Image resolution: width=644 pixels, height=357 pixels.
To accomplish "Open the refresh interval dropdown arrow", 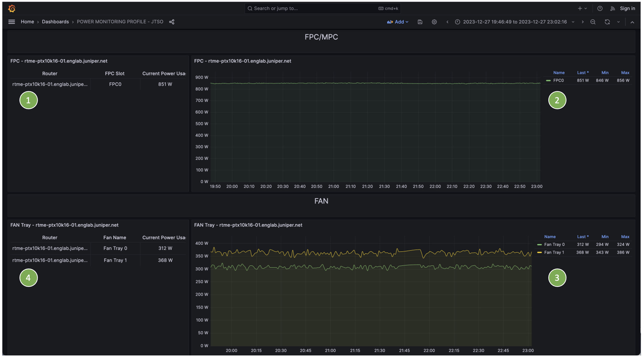I will tap(618, 22).
